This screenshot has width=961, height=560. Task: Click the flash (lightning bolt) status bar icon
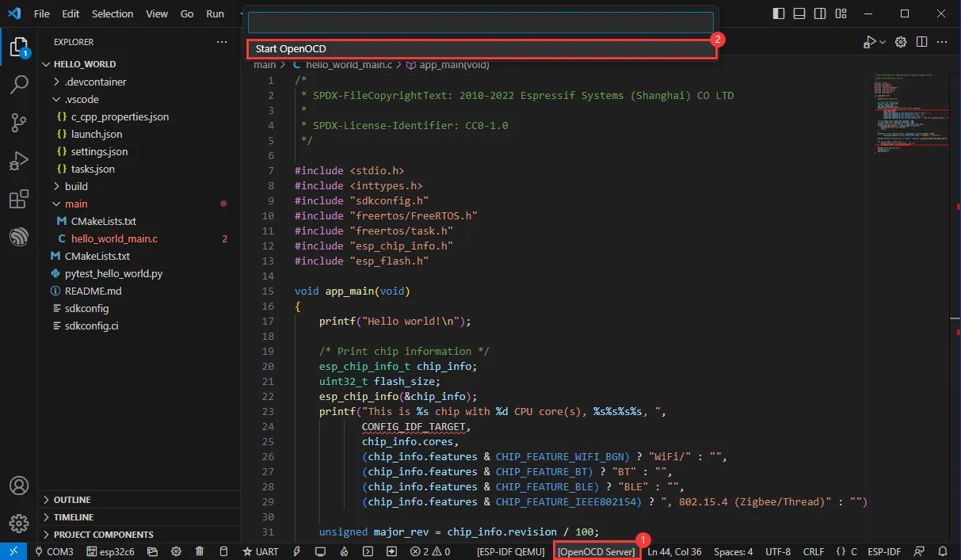(297, 551)
